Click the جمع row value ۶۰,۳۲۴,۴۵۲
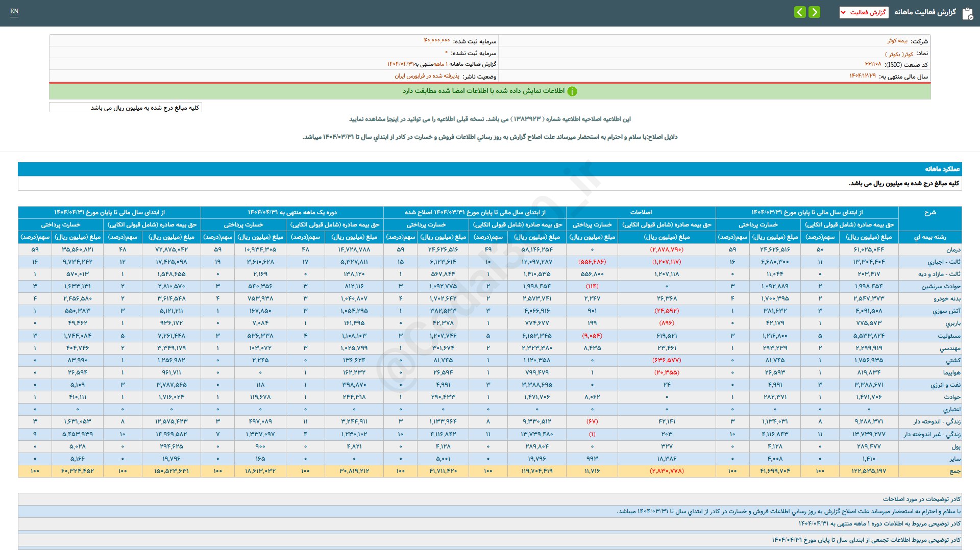Image resolution: width=980 pixels, height=551 pixels. pyautogui.click(x=78, y=471)
